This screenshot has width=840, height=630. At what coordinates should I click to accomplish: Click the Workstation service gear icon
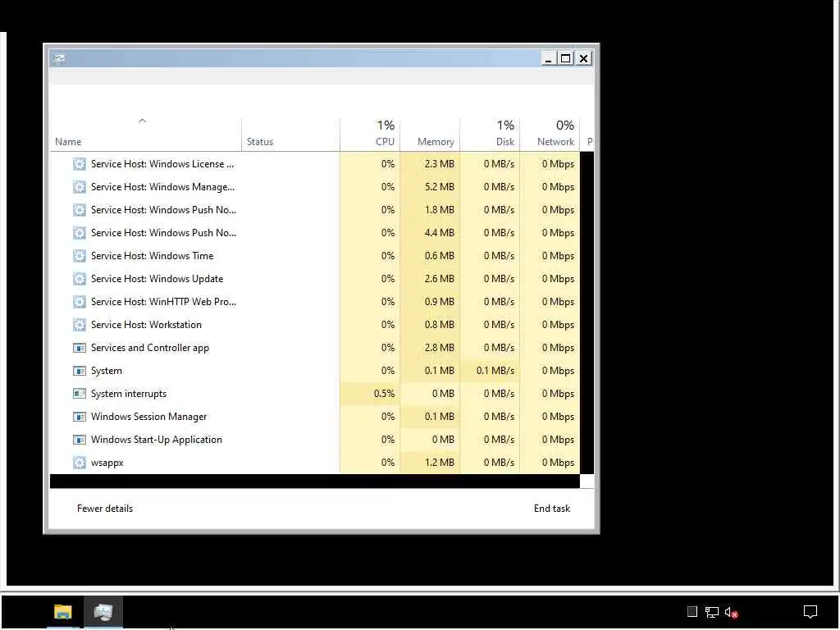80,325
